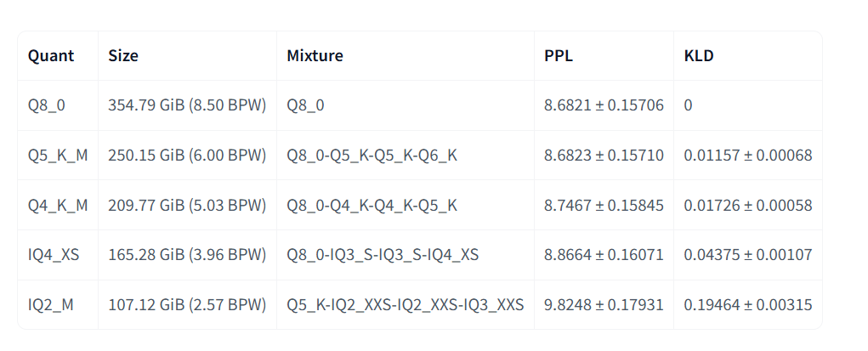Click the 209.77 GiB size cell
This screenshot has width=868, height=351.
(x=187, y=205)
